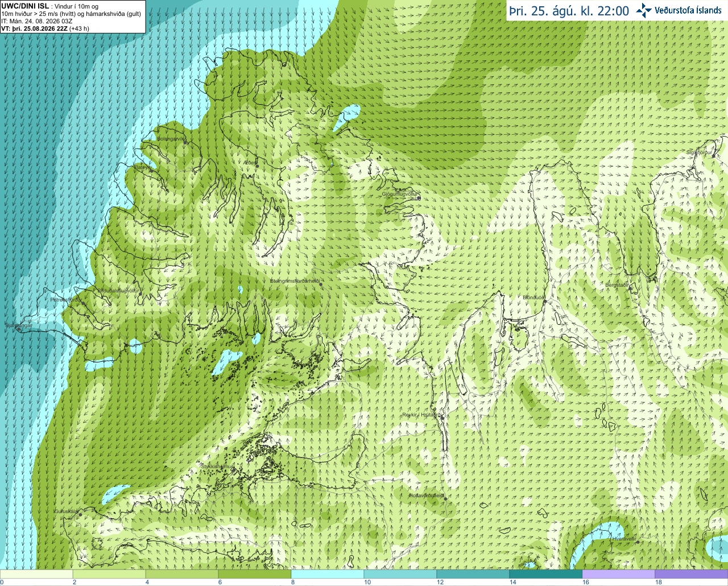
Task: Click the Stykkishólmur station label
Action: point(217,466)
